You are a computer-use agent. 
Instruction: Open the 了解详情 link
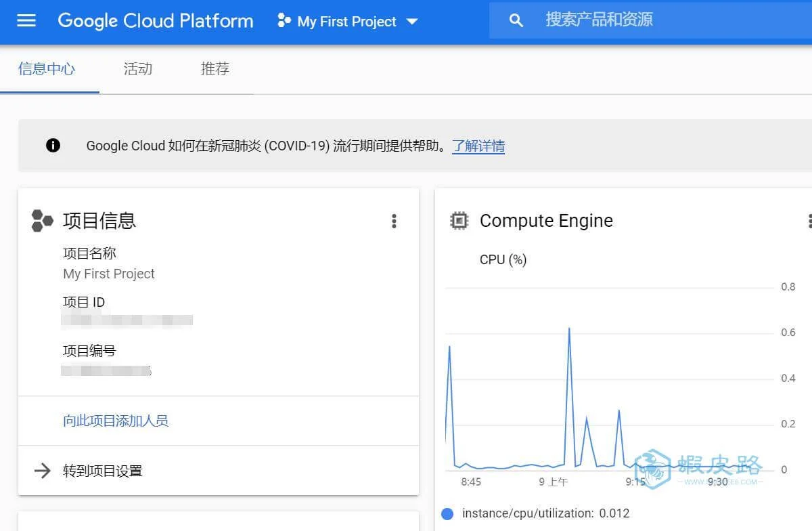tap(478, 146)
